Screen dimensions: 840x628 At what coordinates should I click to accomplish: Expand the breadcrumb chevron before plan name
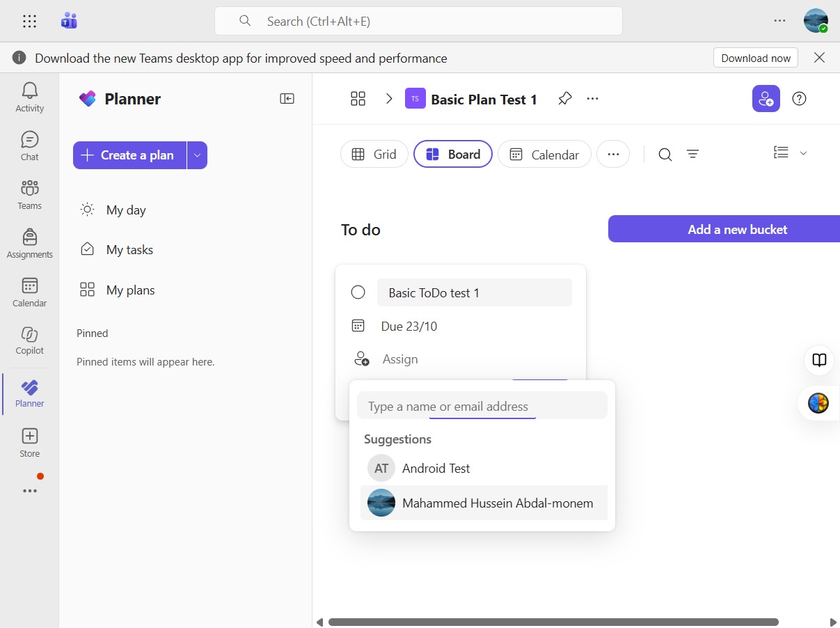389,99
